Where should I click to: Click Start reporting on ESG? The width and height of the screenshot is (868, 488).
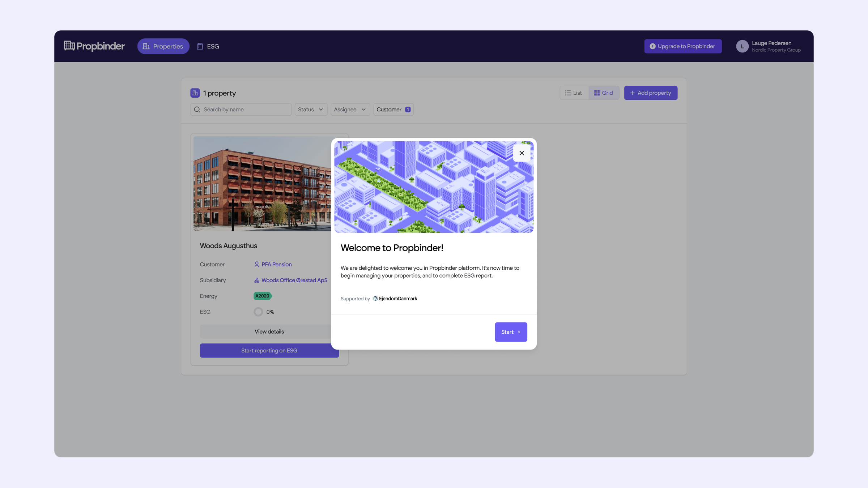tap(269, 351)
